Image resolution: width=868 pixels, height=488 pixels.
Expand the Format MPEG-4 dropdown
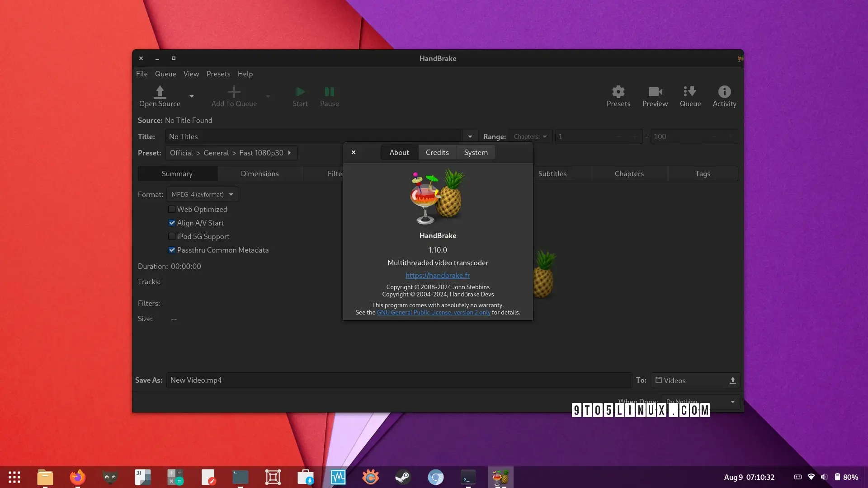pyautogui.click(x=202, y=194)
